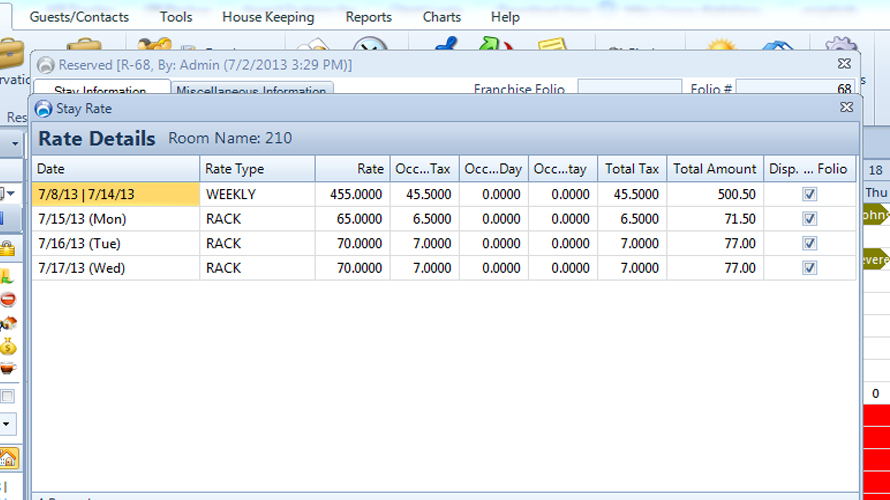890x500 pixels.
Task: Open the Reports menu
Action: [x=368, y=17]
